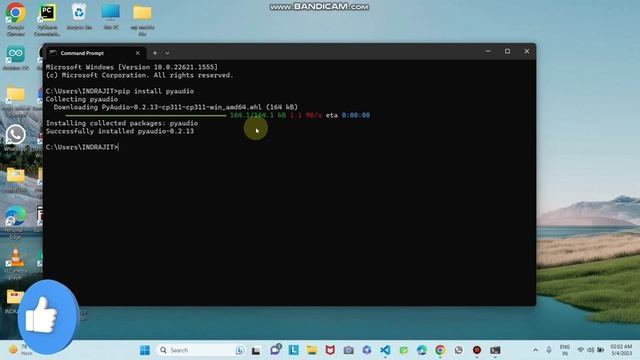Open Wi-Fi network settings in tray
The image size is (640, 360).
tap(580, 350)
